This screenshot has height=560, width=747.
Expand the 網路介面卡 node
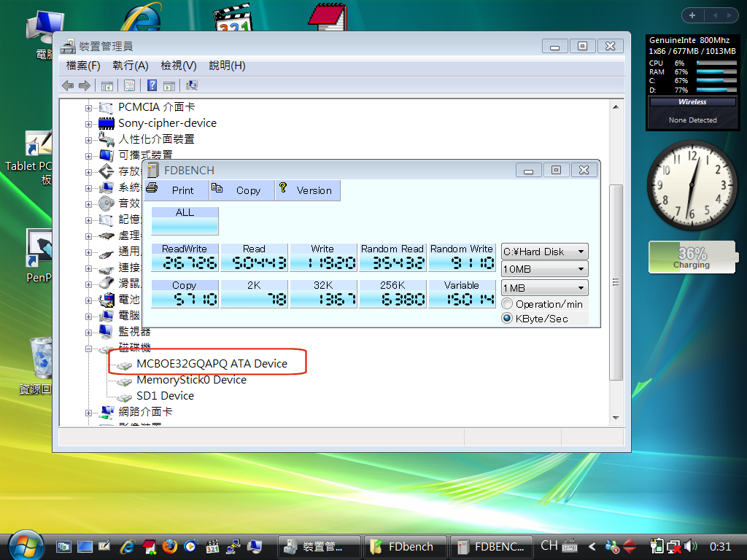[x=88, y=413]
